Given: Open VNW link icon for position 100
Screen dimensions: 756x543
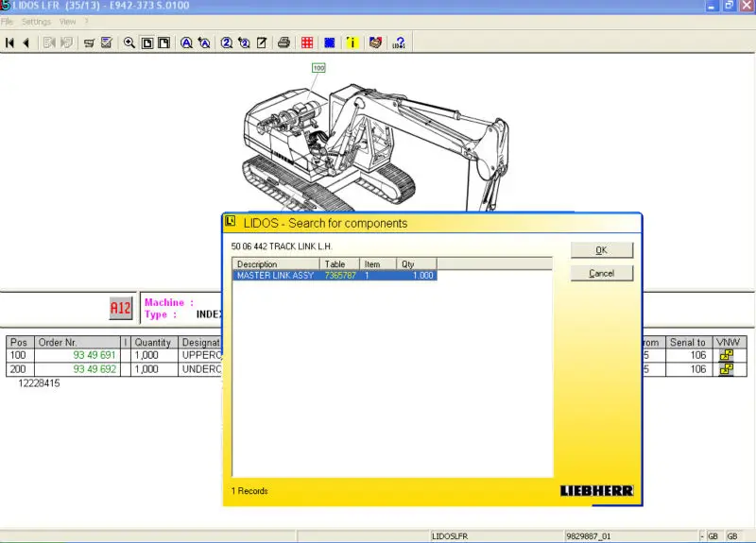Looking at the screenshot, I should 726,355.
